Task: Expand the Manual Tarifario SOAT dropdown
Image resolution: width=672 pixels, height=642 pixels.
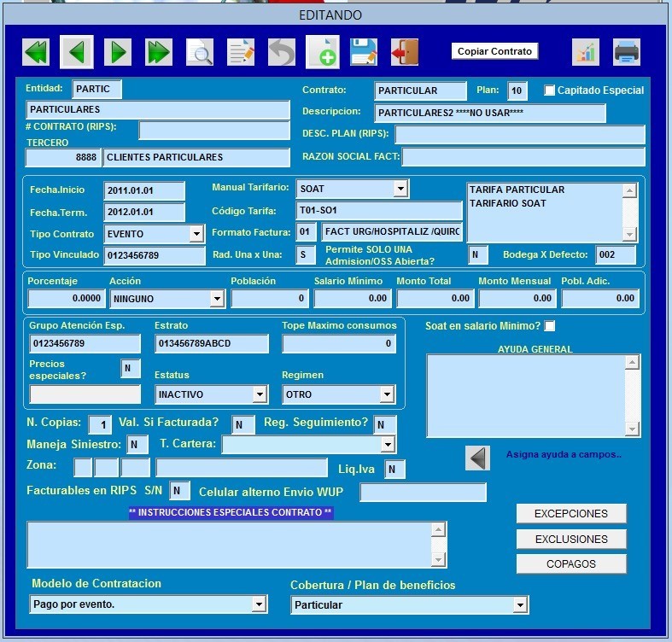Action: tap(400, 189)
